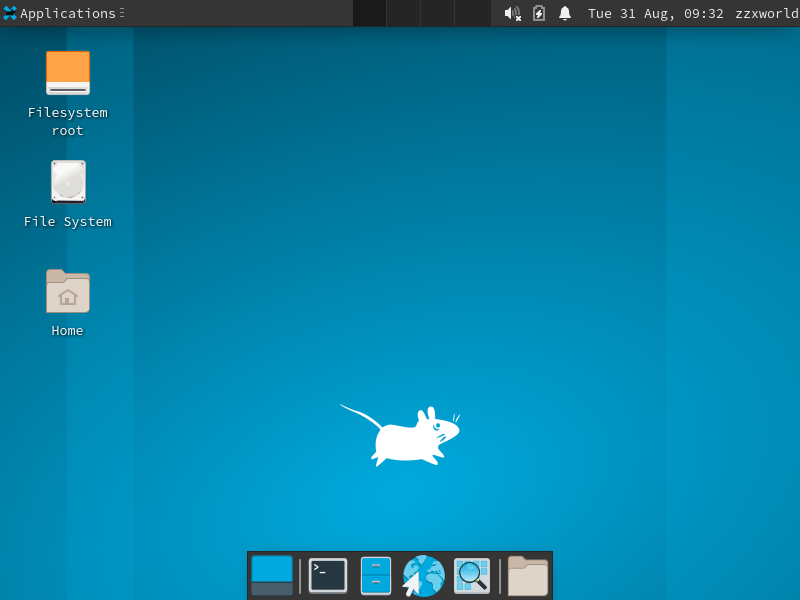Click the notification bell in the panel
Image resolution: width=800 pixels, height=600 pixels.
coord(565,13)
